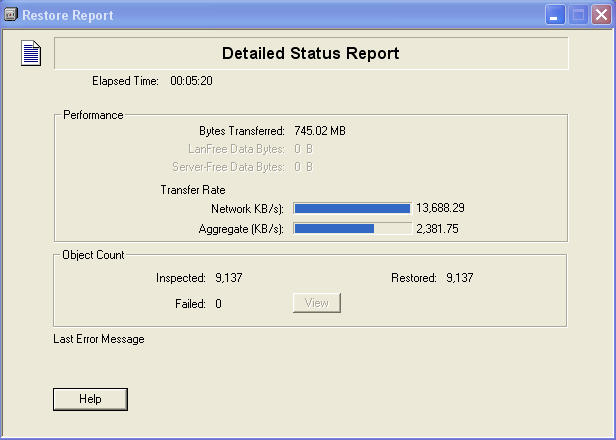Click the Bytes Transferred value 745.02 MB
Screen dimensions: 616x440
point(320,131)
